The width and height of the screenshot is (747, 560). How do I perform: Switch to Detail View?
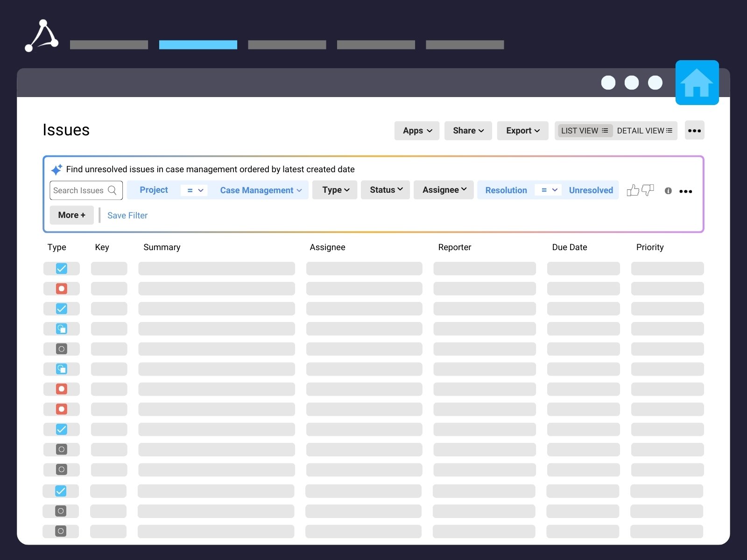[x=644, y=131]
